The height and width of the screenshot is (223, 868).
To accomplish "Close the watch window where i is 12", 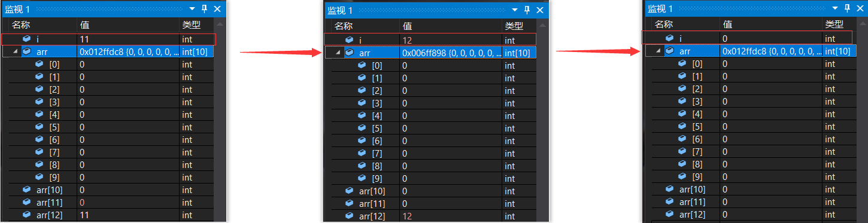I will coord(539,10).
